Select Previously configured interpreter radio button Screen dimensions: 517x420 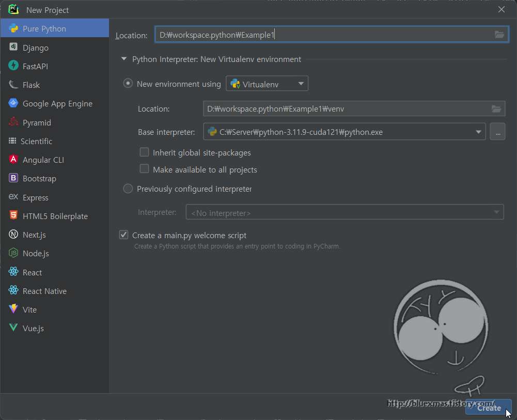point(128,189)
